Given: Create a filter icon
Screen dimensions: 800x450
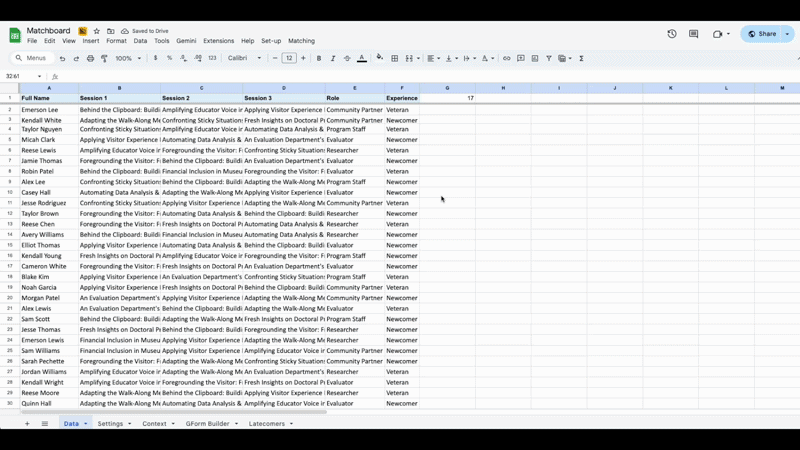Looking at the screenshot, I should 548,58.
